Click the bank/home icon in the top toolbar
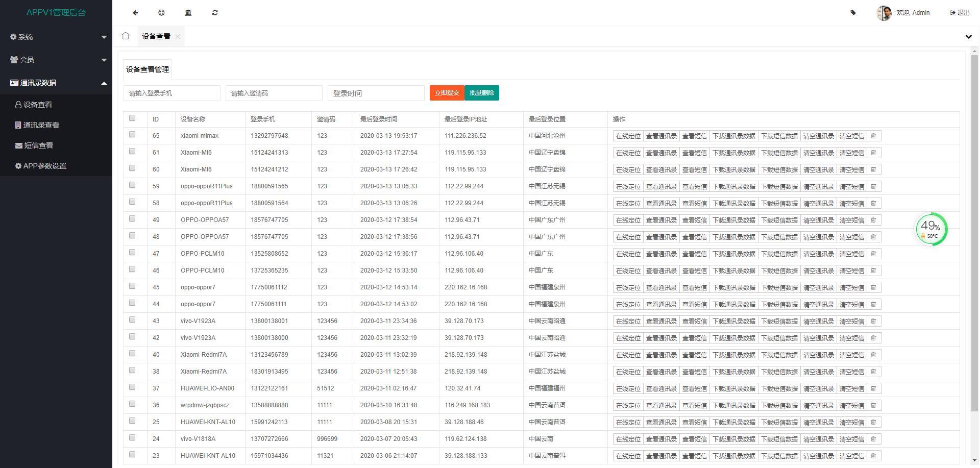Screen dimensions: 980x468 tap(188, 12)
